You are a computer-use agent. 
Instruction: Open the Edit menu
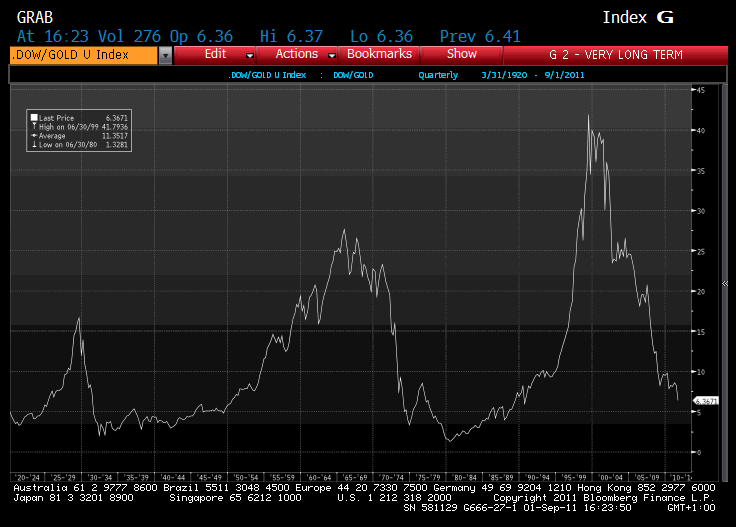[x=215, y=54]
